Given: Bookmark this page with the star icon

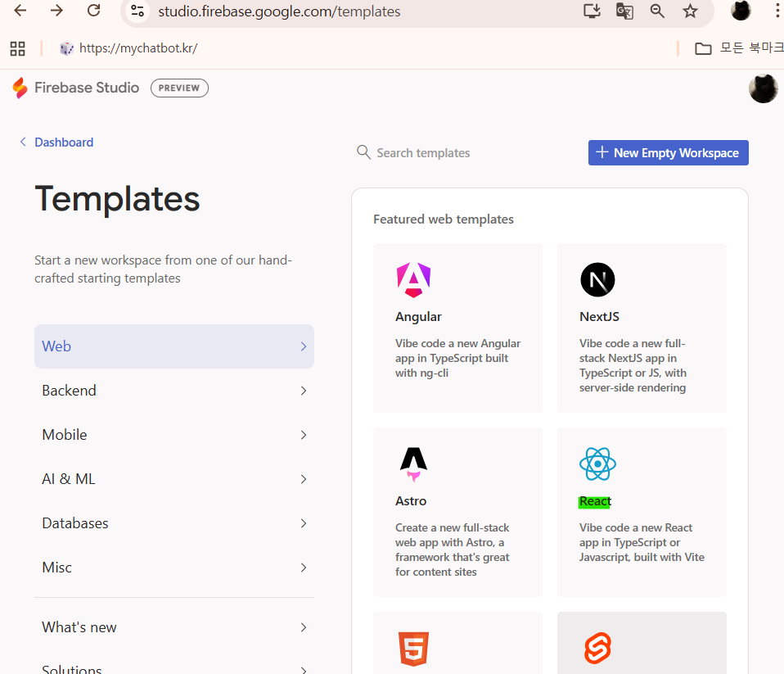Looking at the screenshot, I should pyautogui.click(x=690, y=11).
